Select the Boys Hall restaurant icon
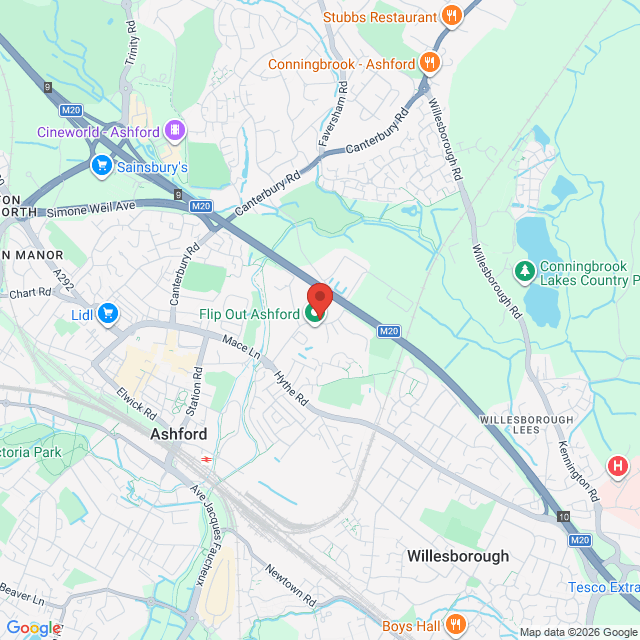 pos(456,624)
